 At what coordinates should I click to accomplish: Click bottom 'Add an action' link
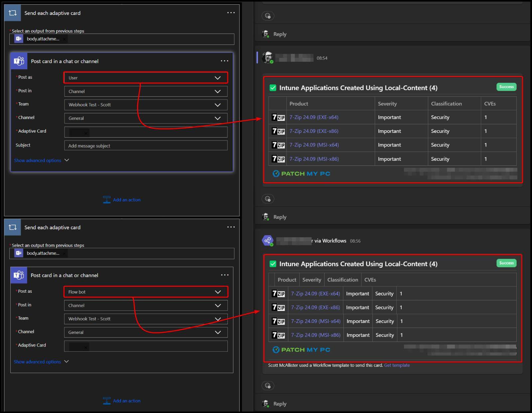click(x=127, y=401)
